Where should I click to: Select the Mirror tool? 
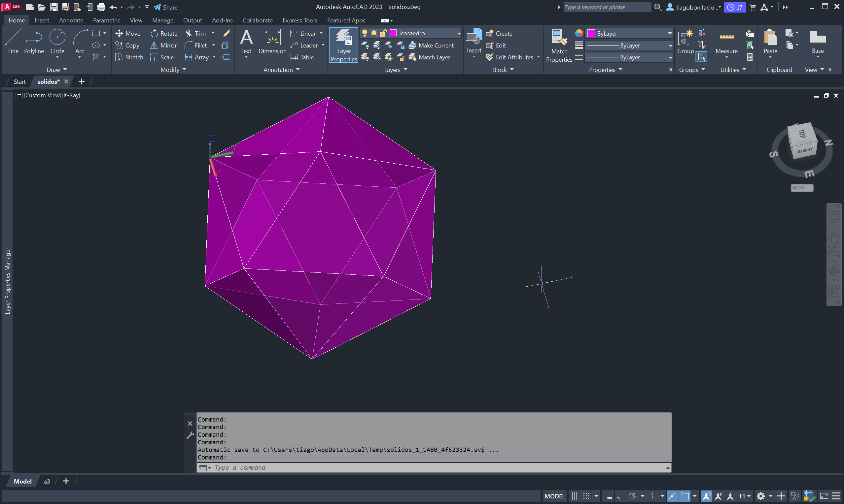(x=164, y=45)
